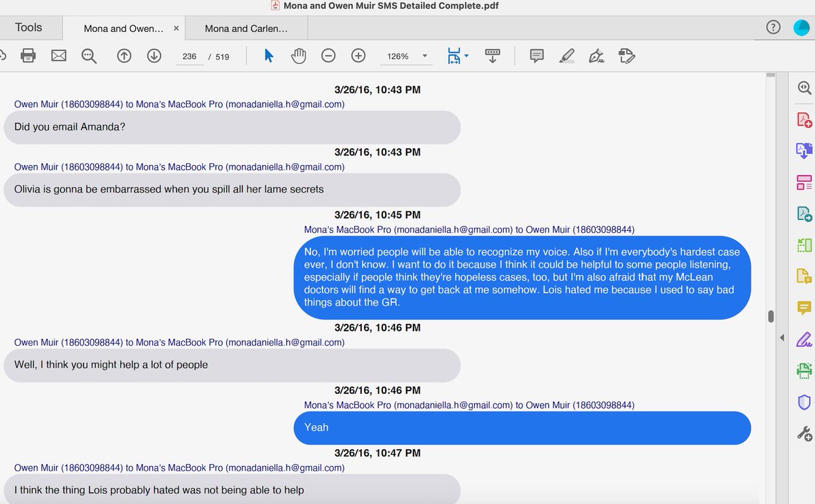This screenshot has height=504, width=815.
Task: Zoom in with the plus button
Action: [x=359, y=56]
